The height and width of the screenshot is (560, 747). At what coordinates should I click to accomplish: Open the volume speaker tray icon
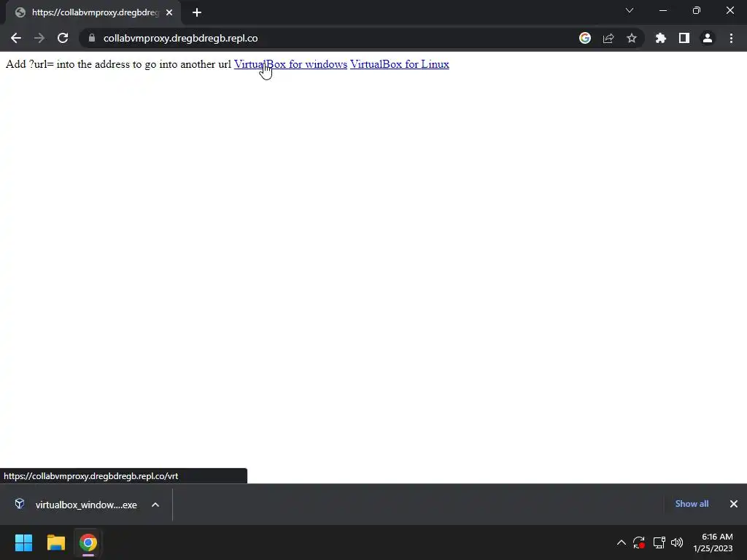pyautogui.click(x=676, y=542)
